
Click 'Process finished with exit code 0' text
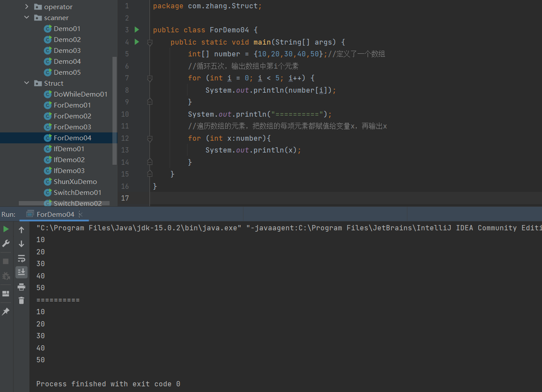coord(108,384)
